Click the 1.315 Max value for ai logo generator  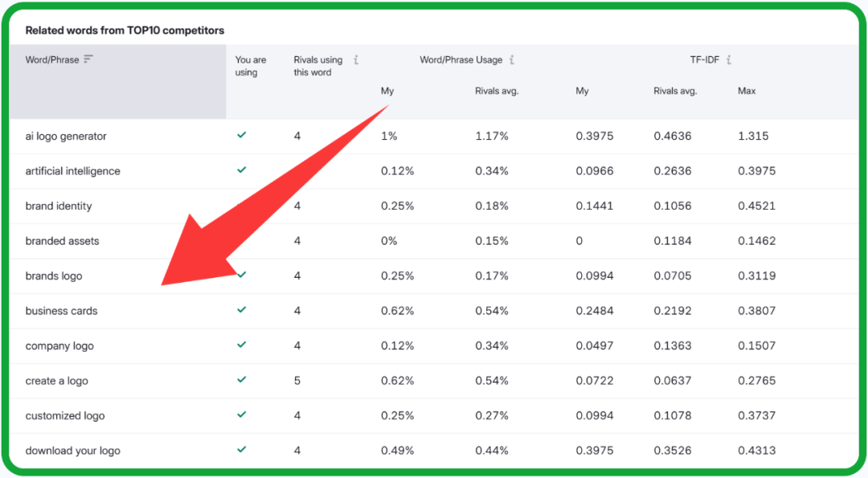pos(753,137)
